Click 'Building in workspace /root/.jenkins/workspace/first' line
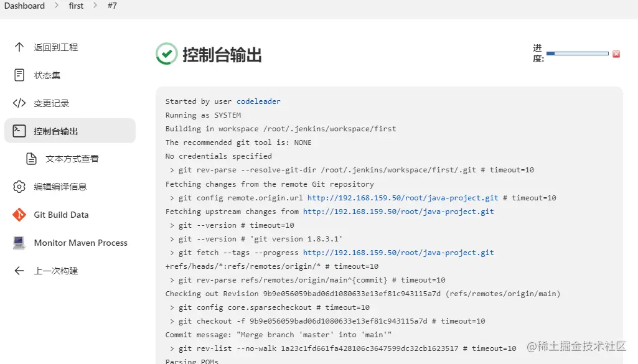 click(x=281, y=129)
